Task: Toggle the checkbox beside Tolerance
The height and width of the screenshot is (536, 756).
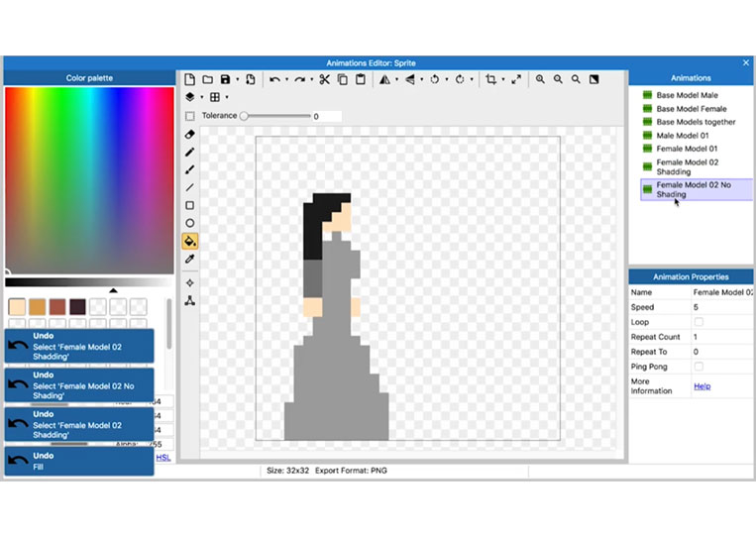Action: [190, 116]
